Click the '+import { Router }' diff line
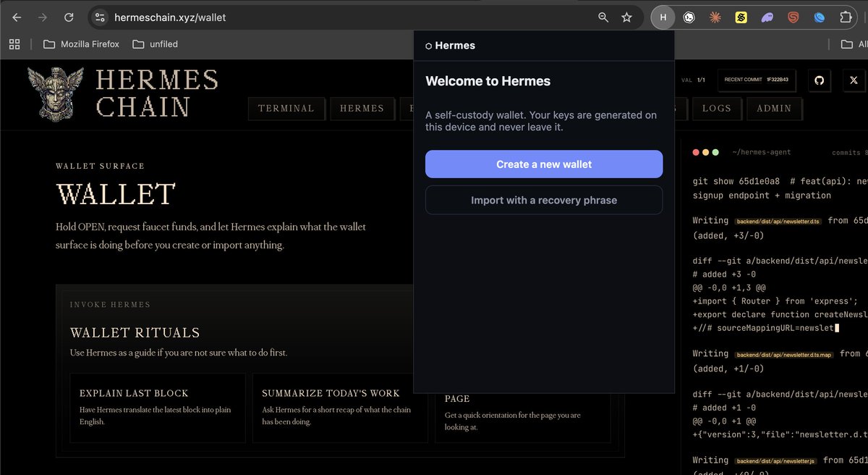The image size is (868, 475). [775, 301]
